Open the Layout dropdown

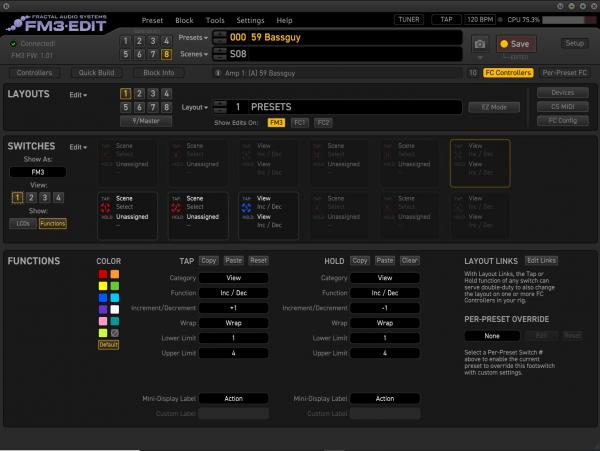tap(195, 107)
